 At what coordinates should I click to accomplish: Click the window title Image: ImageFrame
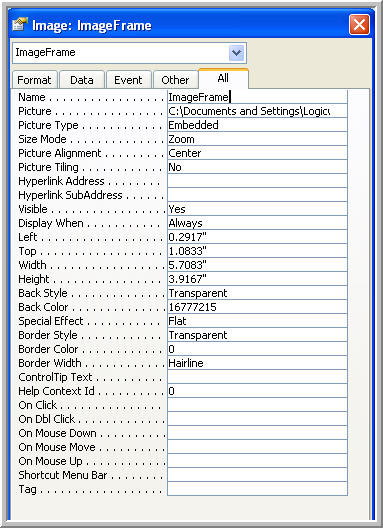92,25
